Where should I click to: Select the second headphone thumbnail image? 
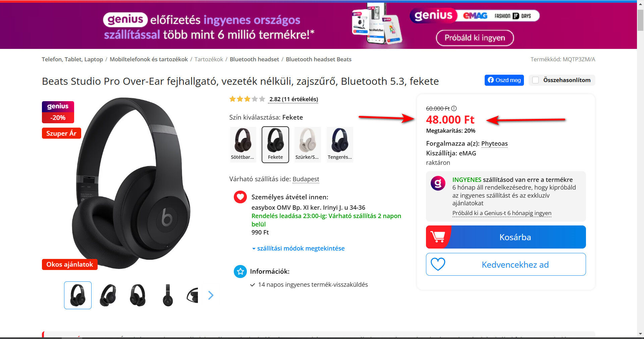point(108,295)
